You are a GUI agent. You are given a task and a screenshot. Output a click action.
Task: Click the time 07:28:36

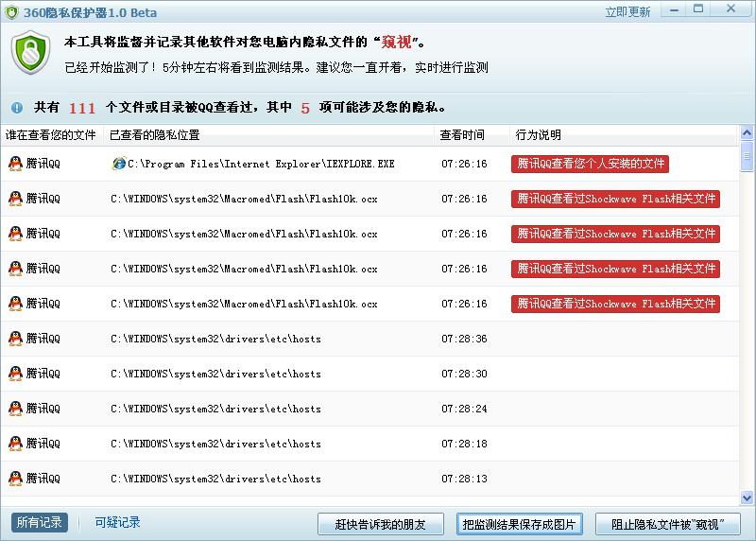[x=464, y=339]
